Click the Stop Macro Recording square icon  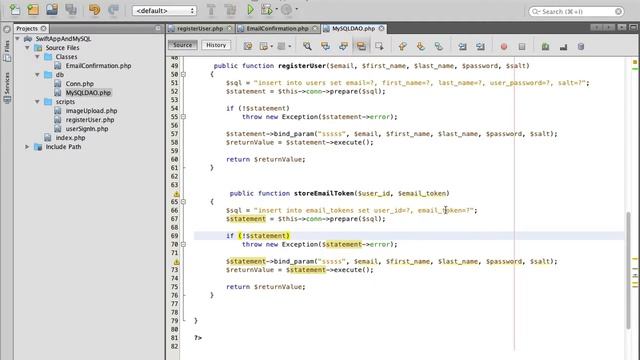[522, 47]
